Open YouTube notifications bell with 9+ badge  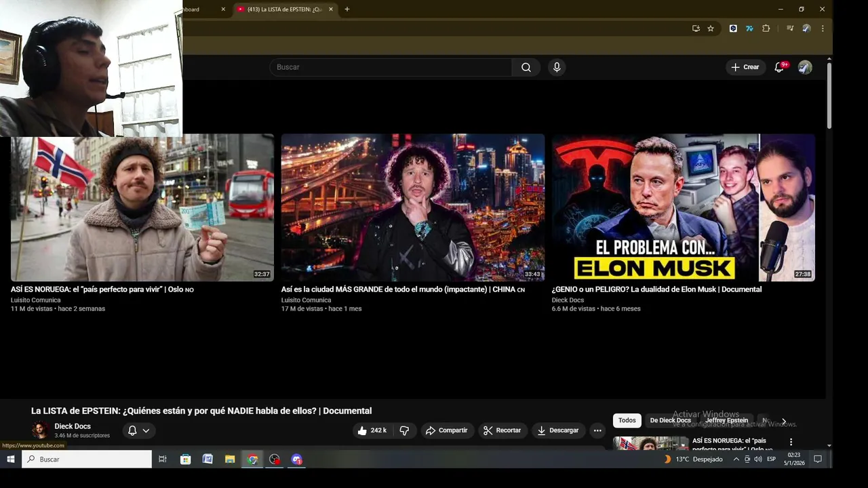[x=779, y=67]
